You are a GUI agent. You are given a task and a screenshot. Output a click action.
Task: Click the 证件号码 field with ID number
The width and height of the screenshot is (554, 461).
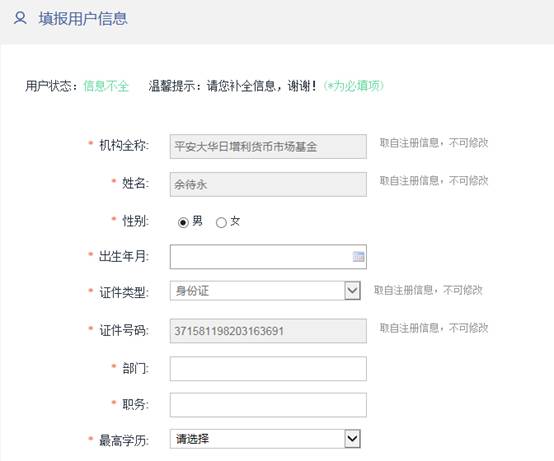tap(268, 331)
